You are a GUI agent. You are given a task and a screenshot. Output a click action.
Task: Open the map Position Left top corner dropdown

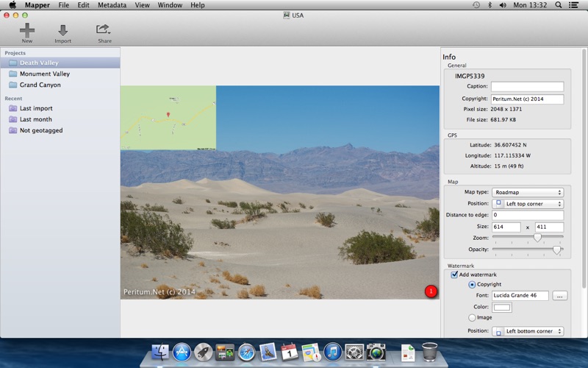[528, 204]
